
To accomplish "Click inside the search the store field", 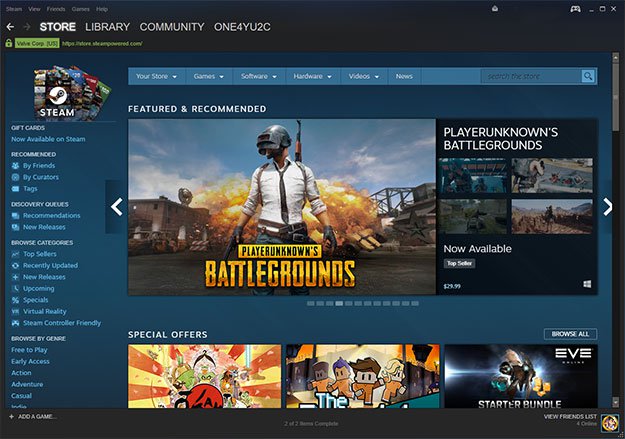I will click(529, 76).
